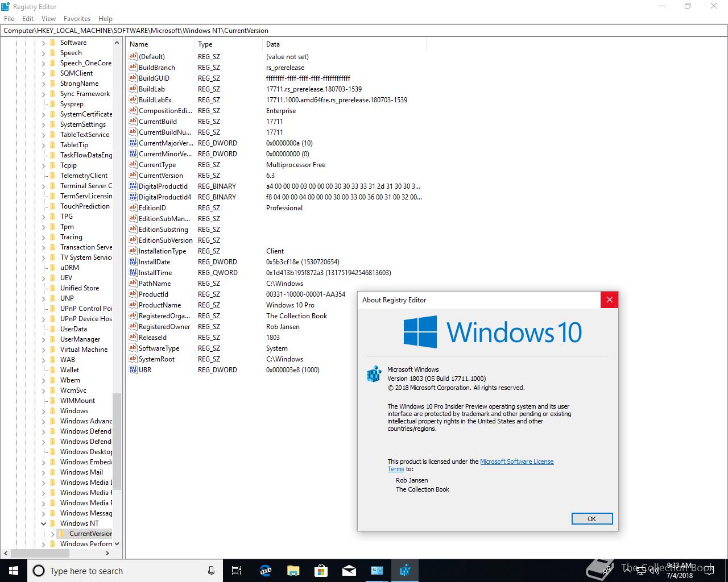Screen dimensions: 728x582
Task: Click the tree pane vertical scrollbar thumb
Action: pyautogui.click(x=117, y=441)
